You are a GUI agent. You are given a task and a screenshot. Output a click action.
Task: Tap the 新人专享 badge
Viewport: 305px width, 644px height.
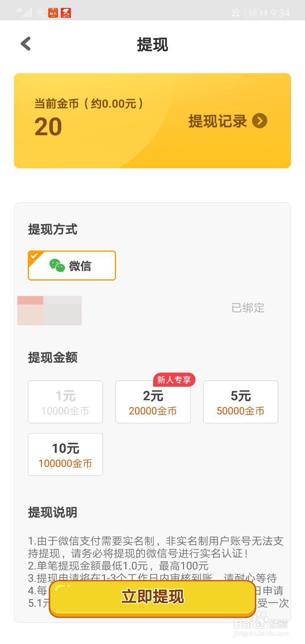click(174, 380)
